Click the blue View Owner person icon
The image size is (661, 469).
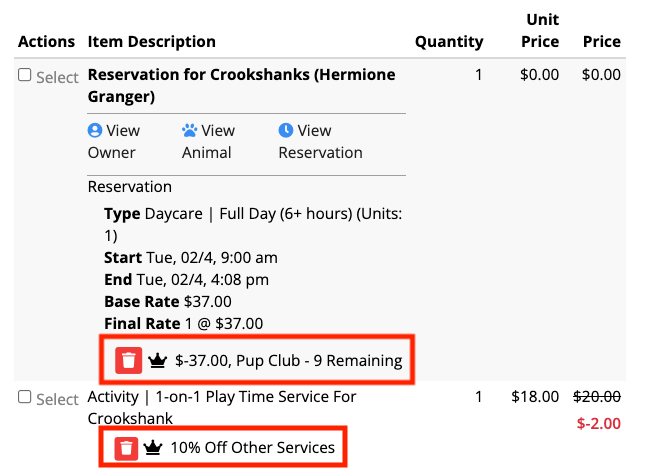click(95, 130)
